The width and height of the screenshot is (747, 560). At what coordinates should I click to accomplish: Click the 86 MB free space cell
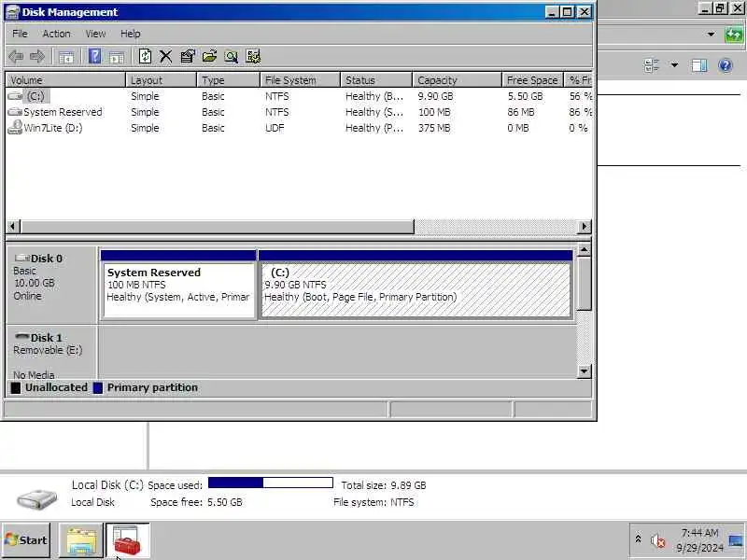521,112
